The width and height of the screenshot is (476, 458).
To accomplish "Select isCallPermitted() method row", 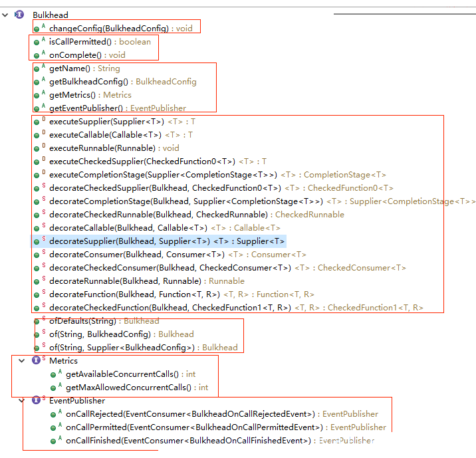I will pyautogui.click(x=100, y=42).
